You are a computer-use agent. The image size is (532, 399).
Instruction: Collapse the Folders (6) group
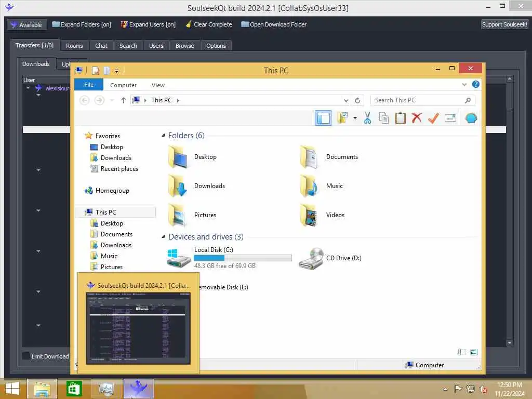[163, 136]
